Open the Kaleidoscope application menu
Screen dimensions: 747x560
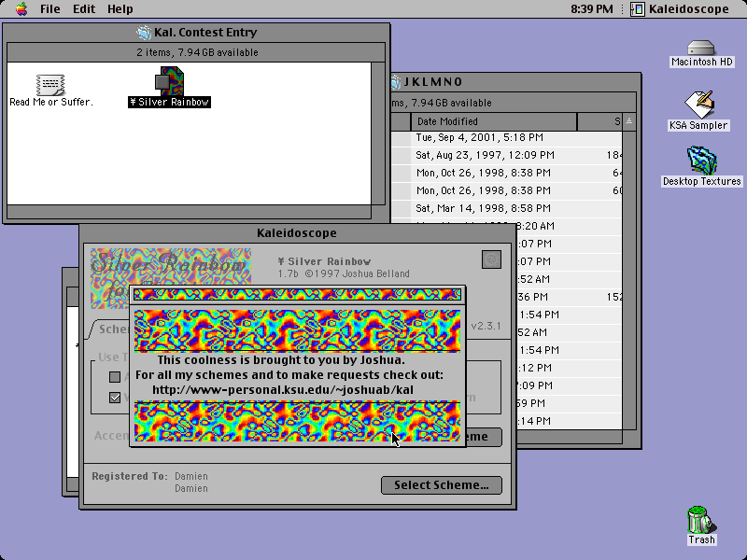(680, 8)
